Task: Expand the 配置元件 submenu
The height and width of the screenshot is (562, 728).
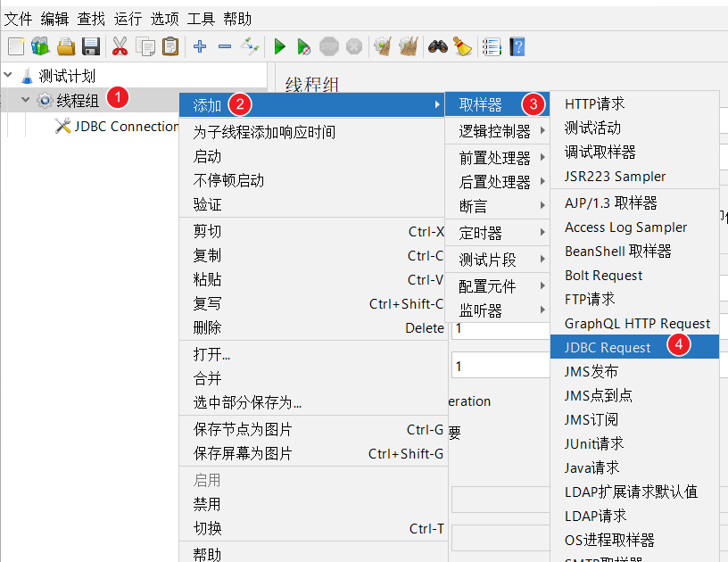Action: click(497, 285)
